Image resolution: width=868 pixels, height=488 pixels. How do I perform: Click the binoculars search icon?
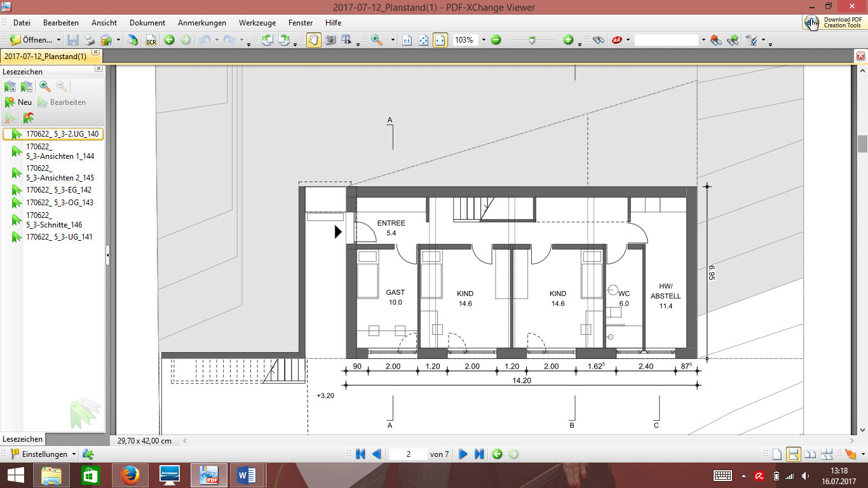[598, 40]
